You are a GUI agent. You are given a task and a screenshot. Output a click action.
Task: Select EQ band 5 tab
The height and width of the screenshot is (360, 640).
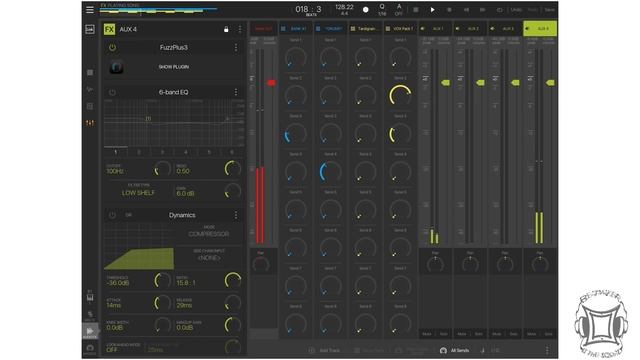(x=209, y=152)
